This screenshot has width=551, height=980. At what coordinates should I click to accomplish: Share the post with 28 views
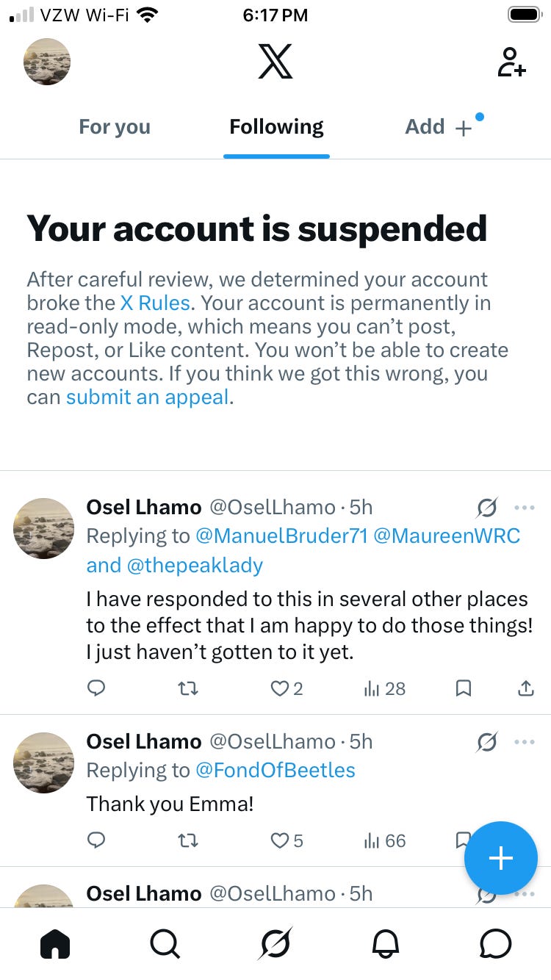pyautogui.click(x=526, y=688)
